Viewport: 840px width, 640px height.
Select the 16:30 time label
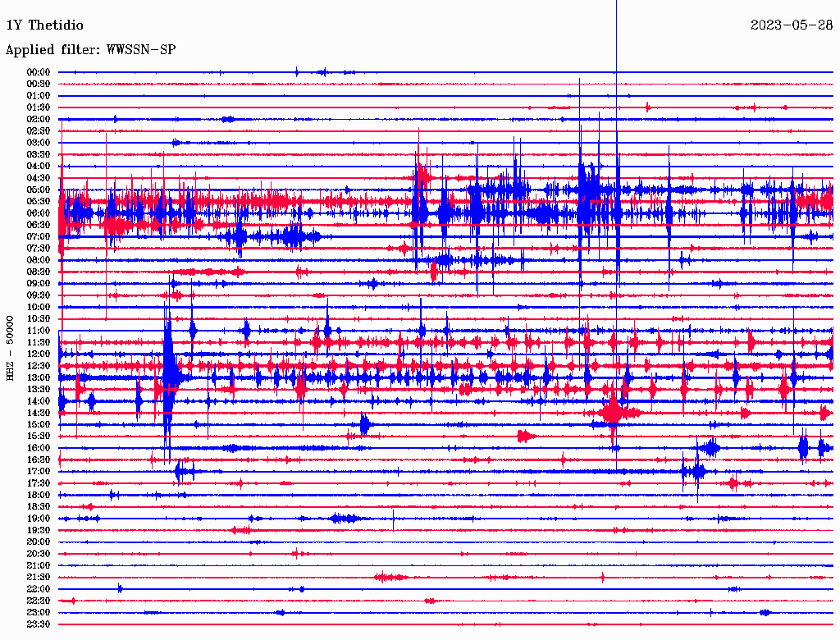39,460
